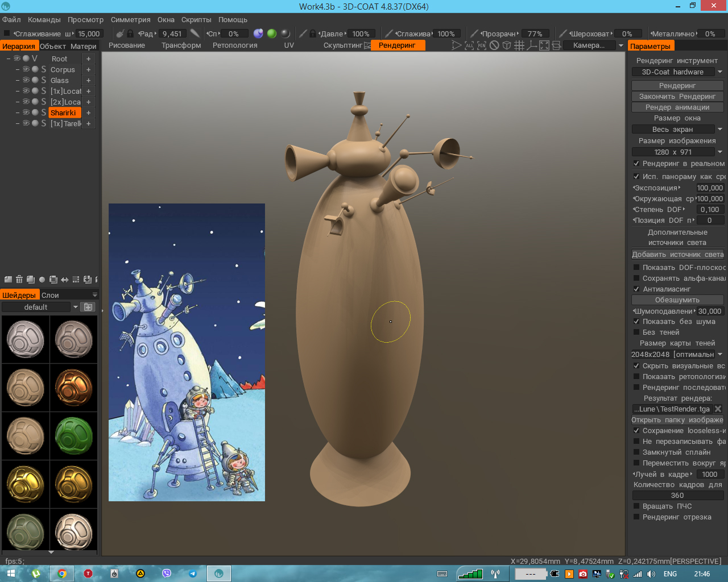728x582 pixels.
Task: Click the green sphere icon in top toolbar
Action: pyautogui.click(x=272, y=34)
